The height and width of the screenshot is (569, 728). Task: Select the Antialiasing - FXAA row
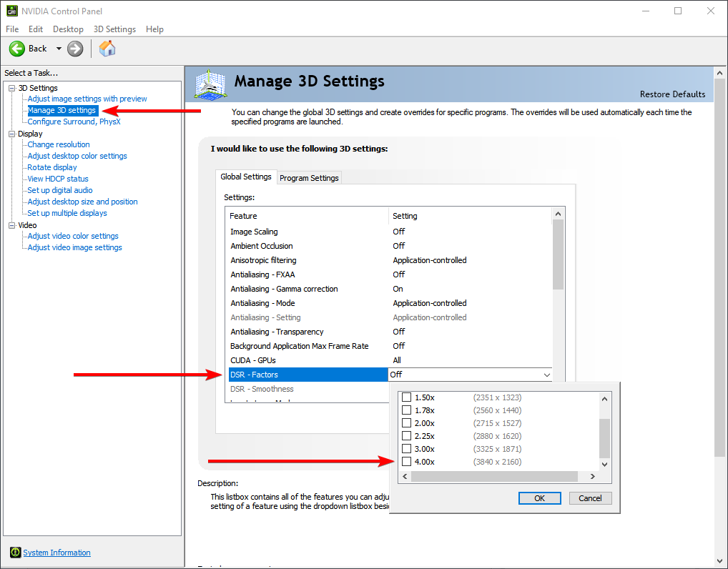click(x=390, y=274)
